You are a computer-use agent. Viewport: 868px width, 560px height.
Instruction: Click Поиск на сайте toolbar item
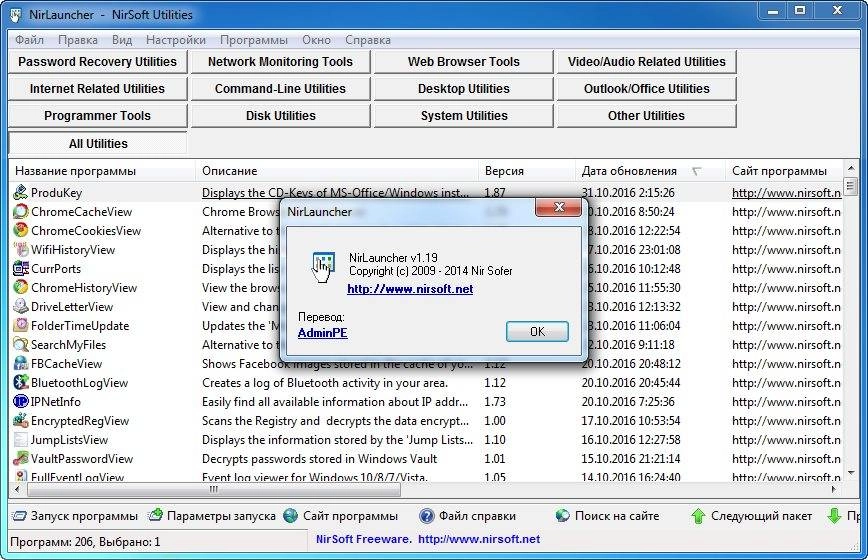pos(607,516)
